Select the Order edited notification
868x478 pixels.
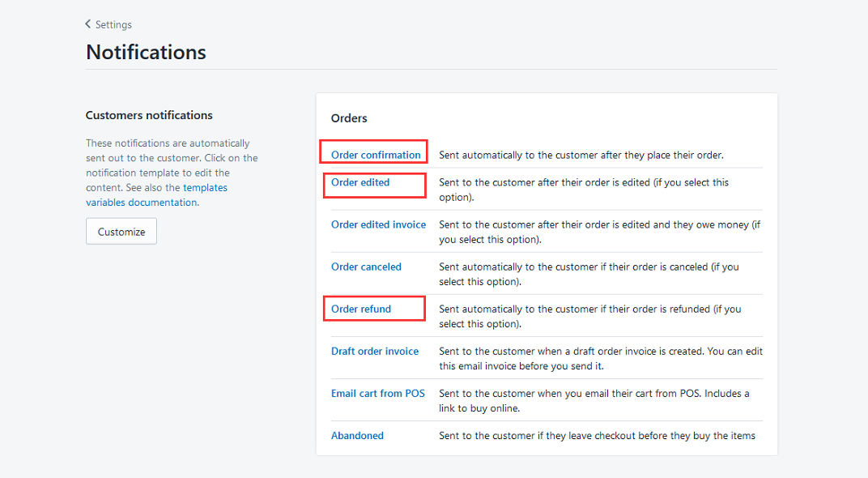[x=360, y=182]
